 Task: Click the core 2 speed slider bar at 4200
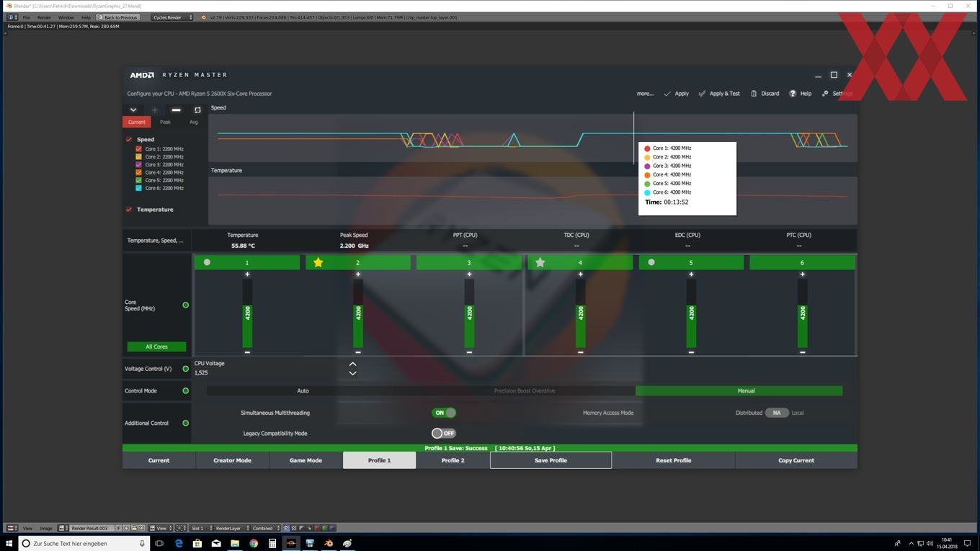coord(358,313)
